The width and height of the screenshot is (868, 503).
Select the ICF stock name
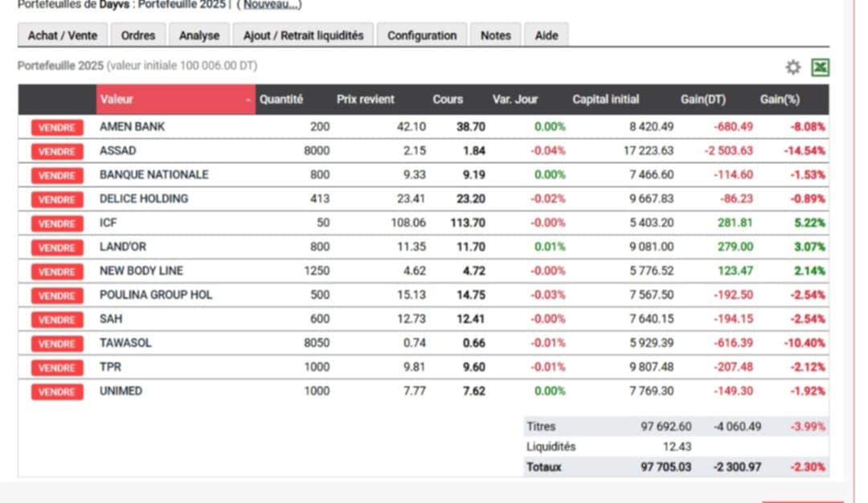tap(108, 223)
